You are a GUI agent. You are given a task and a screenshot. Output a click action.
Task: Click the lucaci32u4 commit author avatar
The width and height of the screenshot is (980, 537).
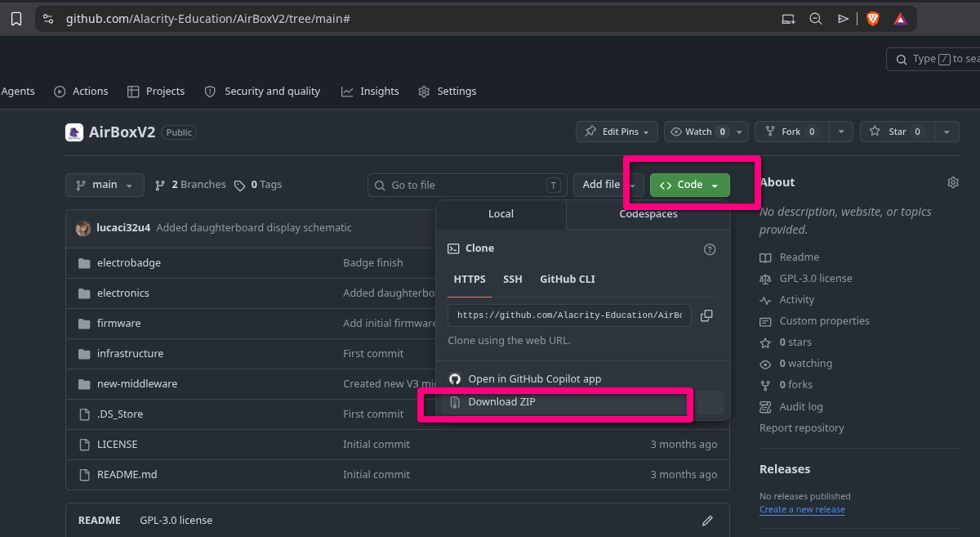[x=83, y=228]
